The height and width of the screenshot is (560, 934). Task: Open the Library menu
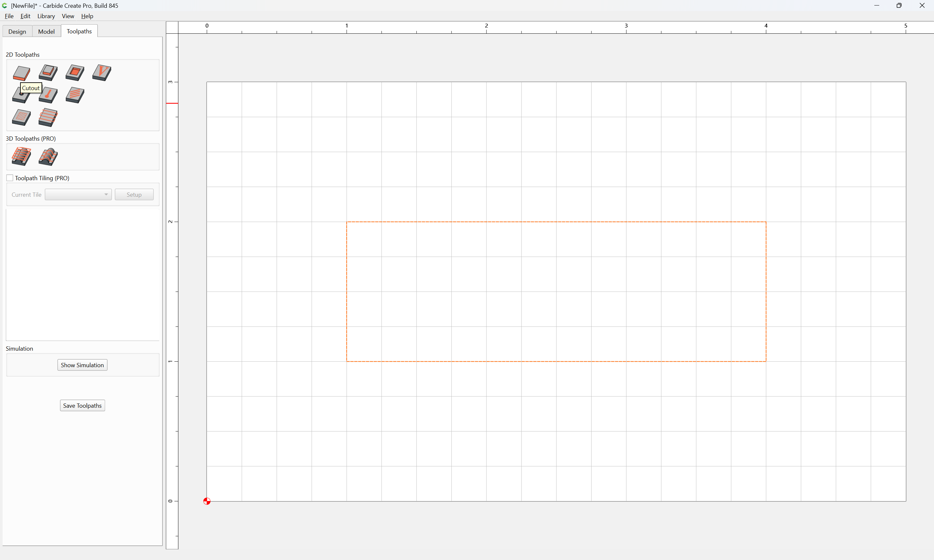(46, 16)
